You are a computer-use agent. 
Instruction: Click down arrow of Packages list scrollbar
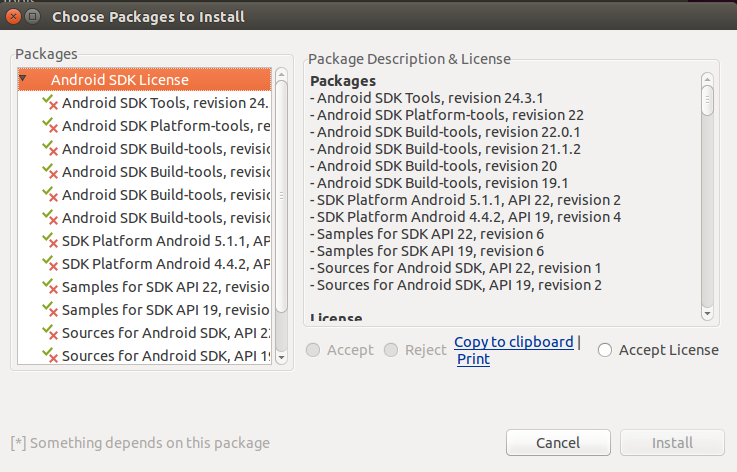282,357
